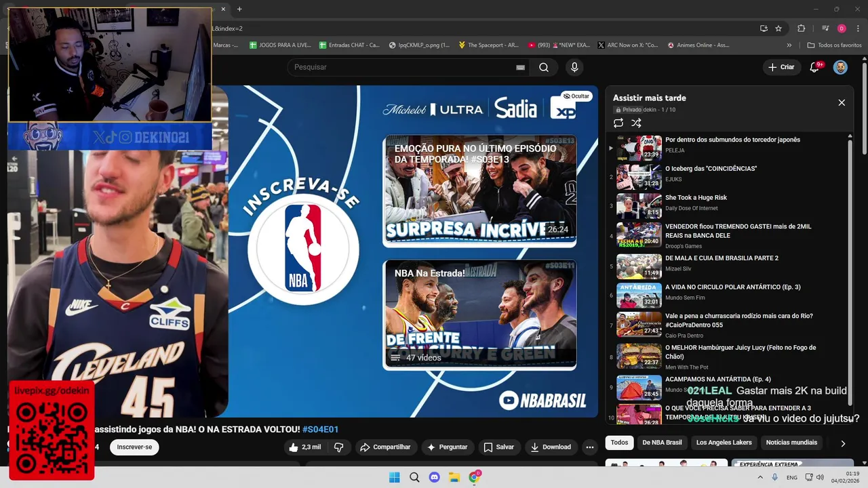This screenshot has width=868, height=488.
Task: Toggle playlist shuffle
Action: click(x=636, y=123)
